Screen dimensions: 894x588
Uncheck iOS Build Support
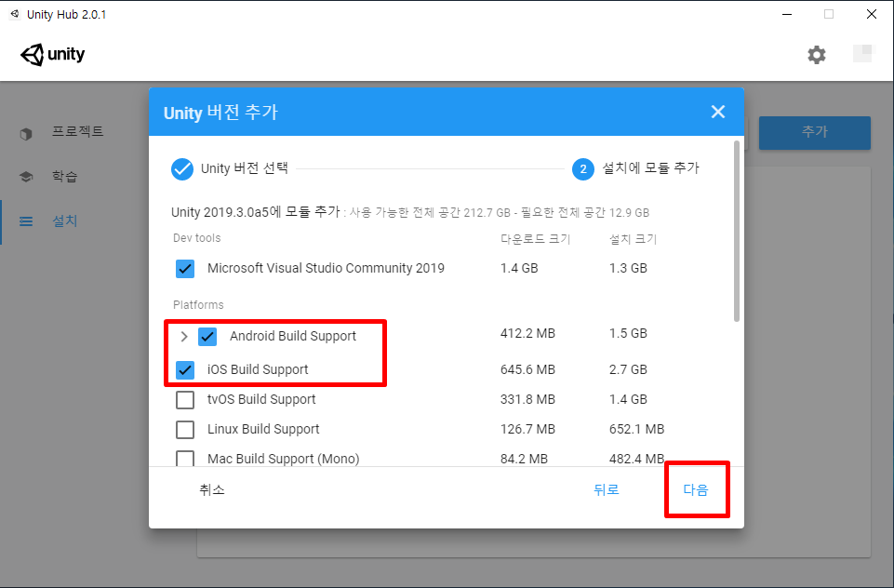(185, 369)
